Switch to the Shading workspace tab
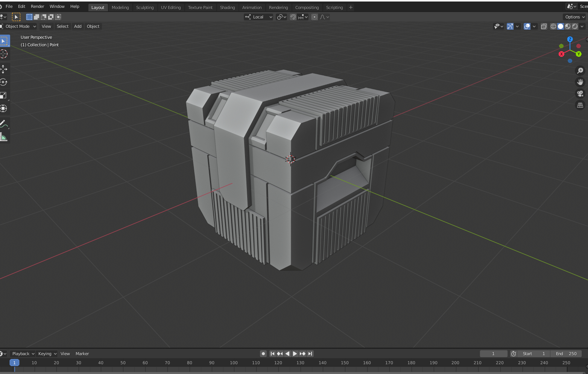 click(227, 7)
